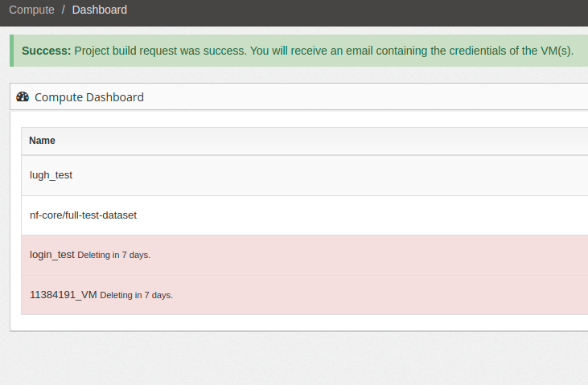Click deletion notice beside login_test
This screenshot has width=588, height=385.
(113, 255)
